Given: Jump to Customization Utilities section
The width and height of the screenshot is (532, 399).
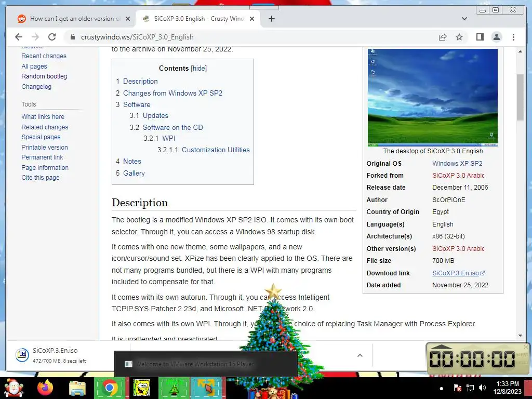Looking at the screenshot, I should 216,150.
